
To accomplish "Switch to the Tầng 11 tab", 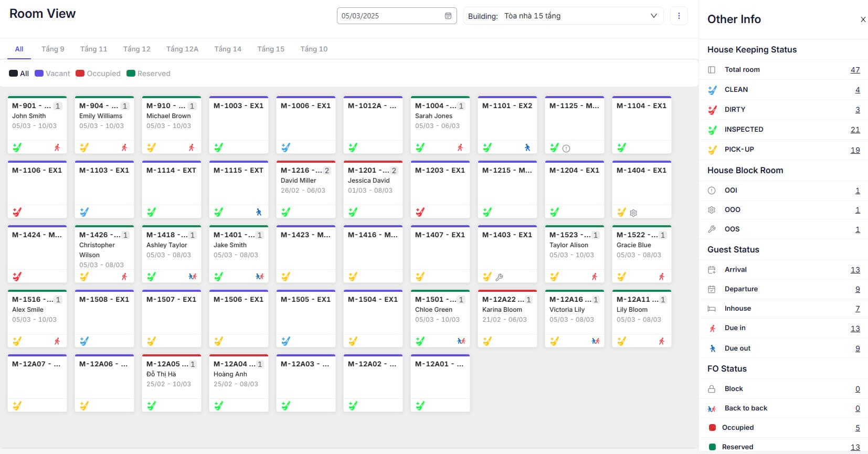I will pos(93,49).
